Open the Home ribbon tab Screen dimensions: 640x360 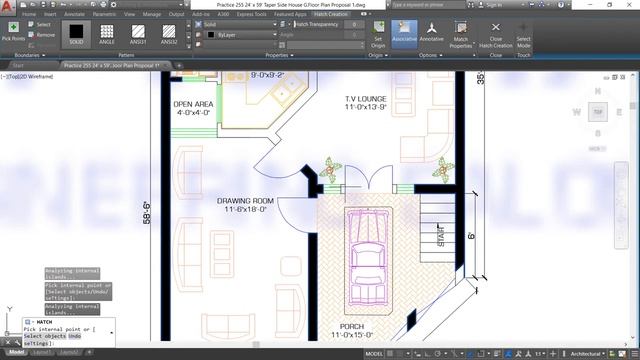click(29, 14)
